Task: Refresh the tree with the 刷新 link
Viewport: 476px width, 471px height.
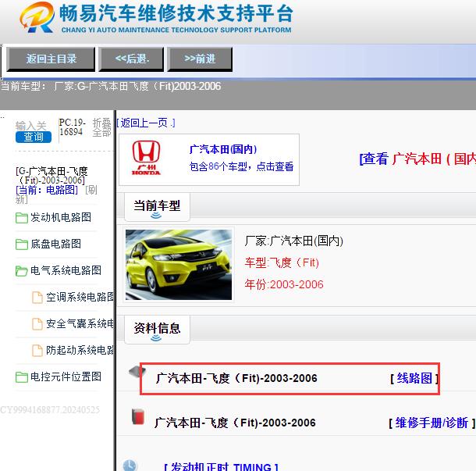Action: [x=56, y=194]
